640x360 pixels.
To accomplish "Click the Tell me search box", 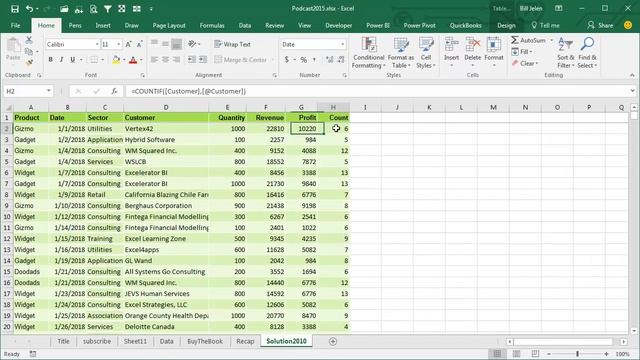I will (545, 25).
